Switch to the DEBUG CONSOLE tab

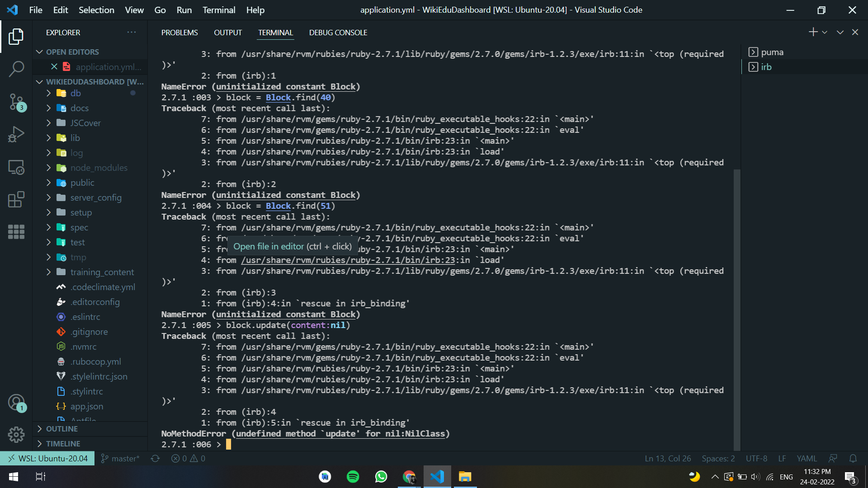[x=338, y=33]
